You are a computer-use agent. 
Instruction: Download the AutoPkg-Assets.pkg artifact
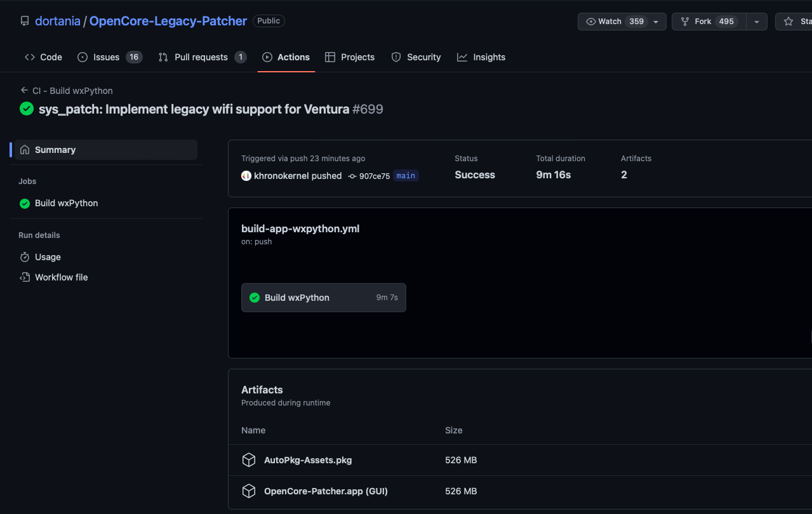(x=308, y=460)
